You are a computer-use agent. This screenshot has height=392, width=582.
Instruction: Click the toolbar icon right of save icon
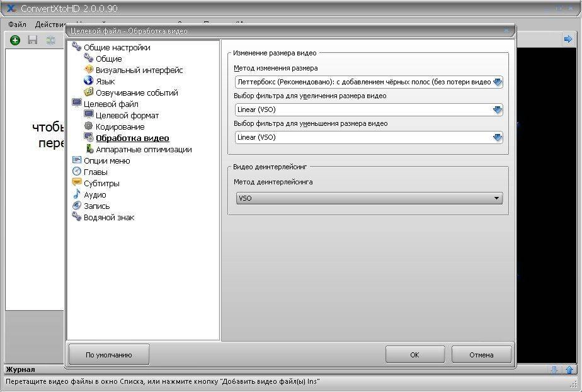coord(50,40)
